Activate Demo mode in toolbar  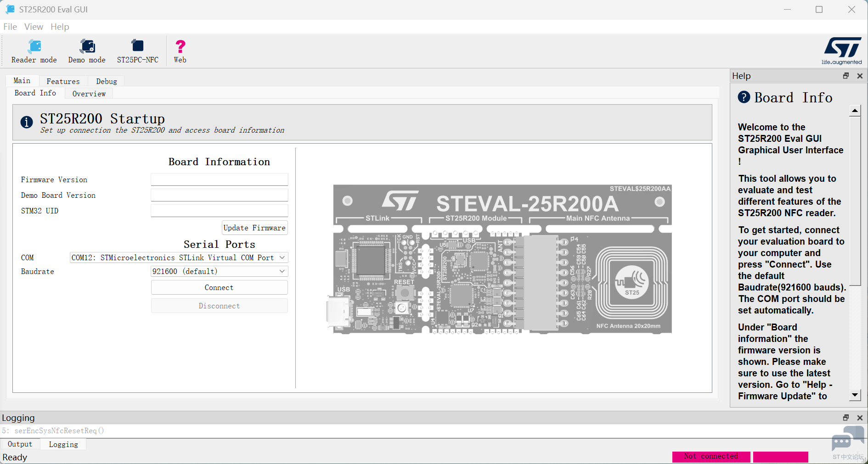(87, 51)
